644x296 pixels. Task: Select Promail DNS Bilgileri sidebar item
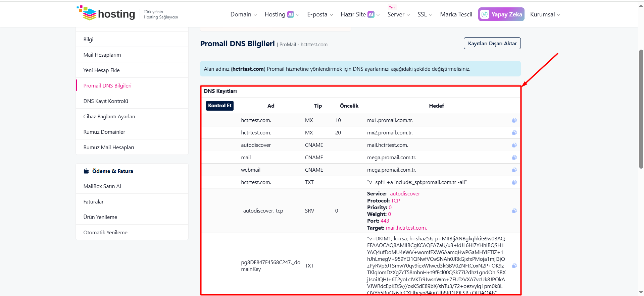(132, 85)
